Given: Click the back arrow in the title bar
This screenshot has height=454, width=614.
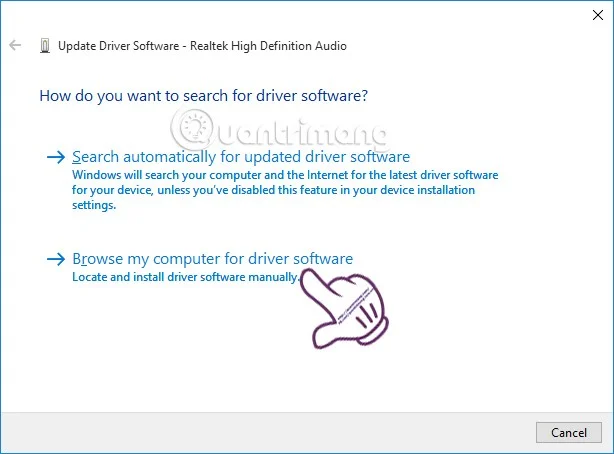Looking at the screenshot, I should tap(15, 46).
